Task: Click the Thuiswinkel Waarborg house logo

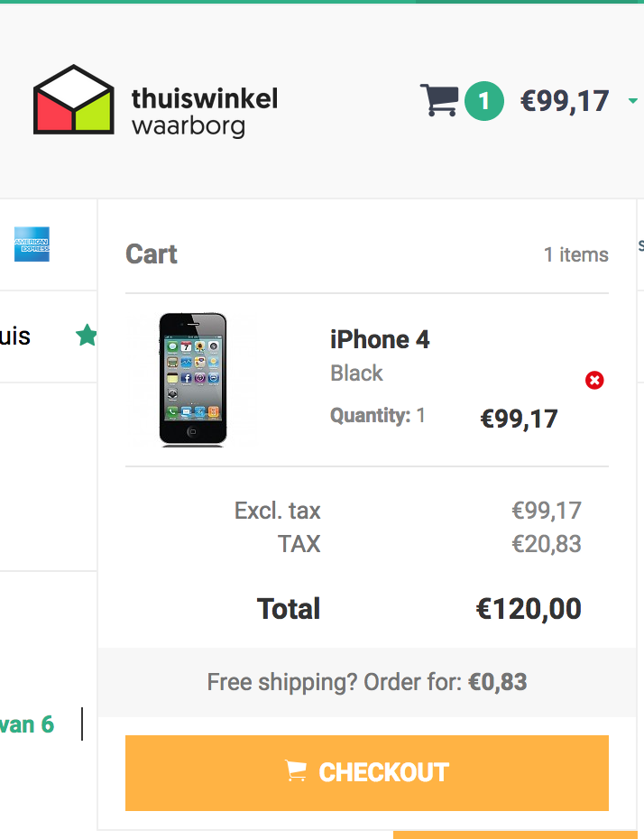Action: 74,99
